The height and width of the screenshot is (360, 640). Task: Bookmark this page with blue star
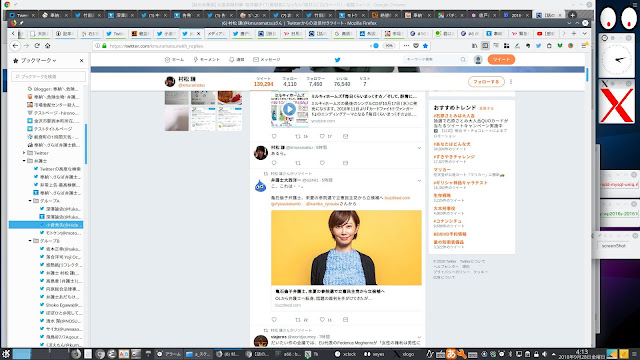[425, 46]
